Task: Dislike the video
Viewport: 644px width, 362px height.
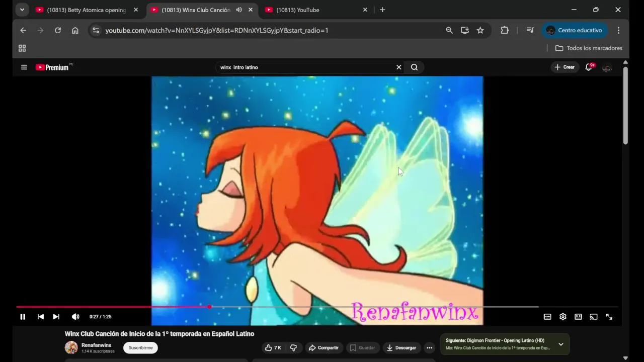Action: pyautogui.click(x=293, y=348)
